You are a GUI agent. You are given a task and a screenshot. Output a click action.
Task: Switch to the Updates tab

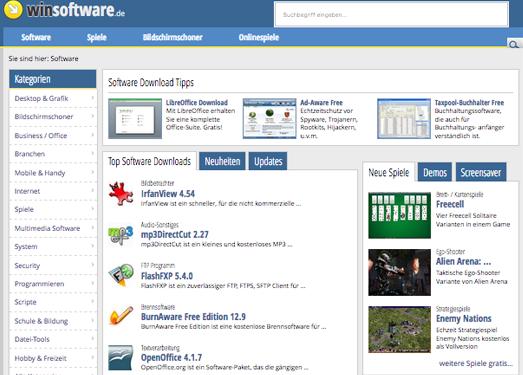(268, 161)
